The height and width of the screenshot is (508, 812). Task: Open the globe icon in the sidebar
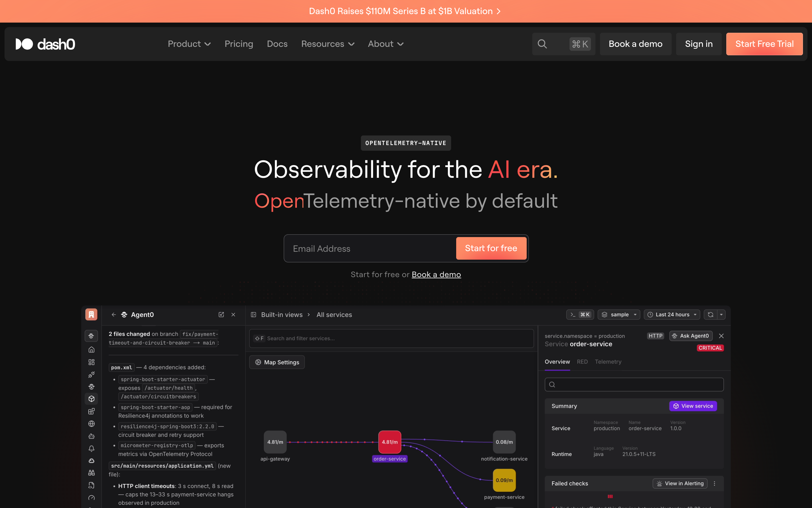(91, 424)
